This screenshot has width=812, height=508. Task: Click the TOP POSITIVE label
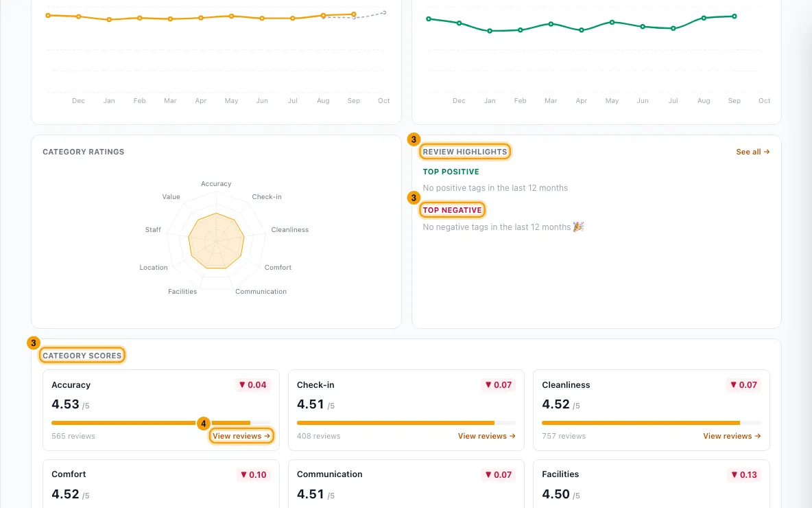(x=451, y=172)
